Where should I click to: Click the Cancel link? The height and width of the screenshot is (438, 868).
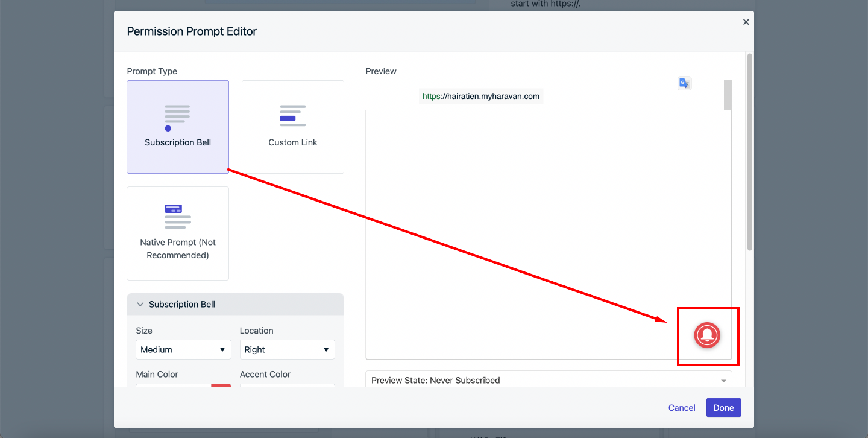click(682, 408)
